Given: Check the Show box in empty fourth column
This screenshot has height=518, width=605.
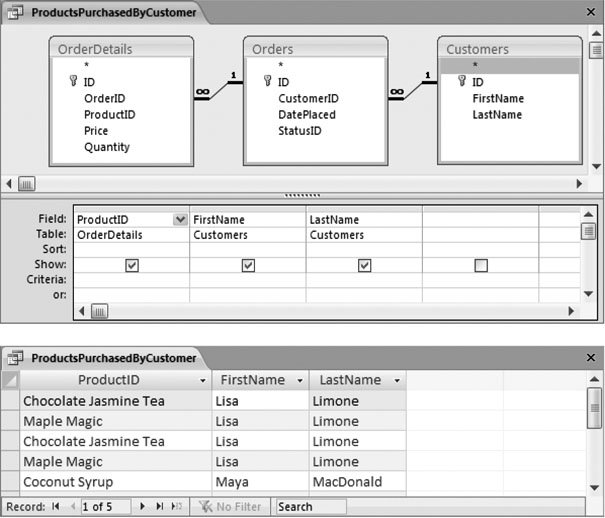Looking at the screenshot, I should 481,265.
